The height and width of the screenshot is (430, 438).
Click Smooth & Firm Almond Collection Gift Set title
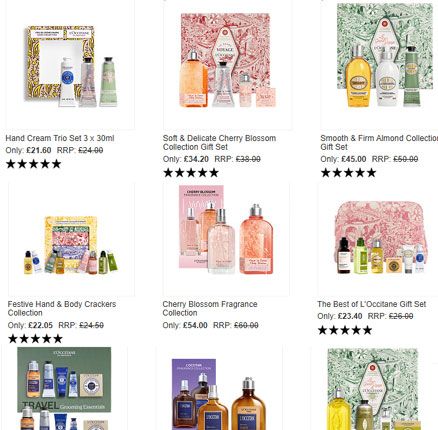click(379, 142)
